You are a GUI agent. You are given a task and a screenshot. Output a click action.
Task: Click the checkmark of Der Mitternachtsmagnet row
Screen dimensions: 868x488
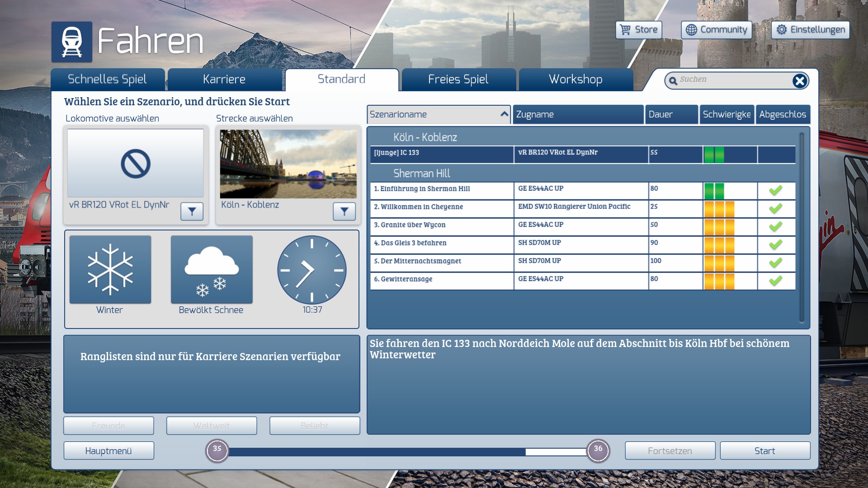(x=776, y=263)
